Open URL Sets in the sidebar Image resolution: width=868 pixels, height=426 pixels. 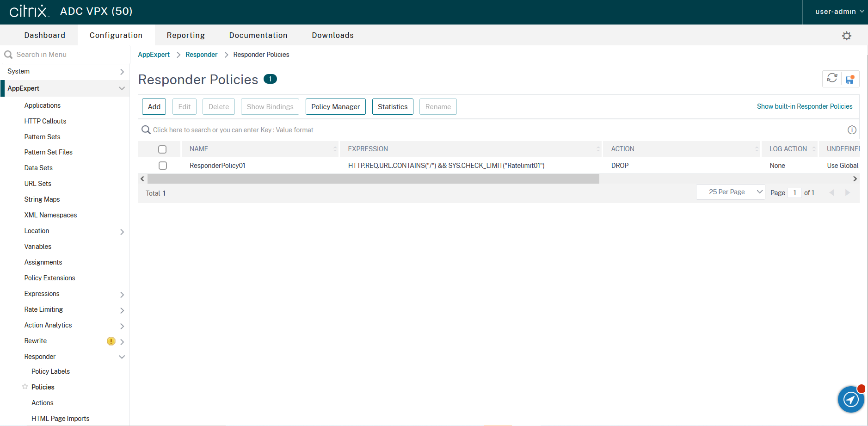coord(38,184)
